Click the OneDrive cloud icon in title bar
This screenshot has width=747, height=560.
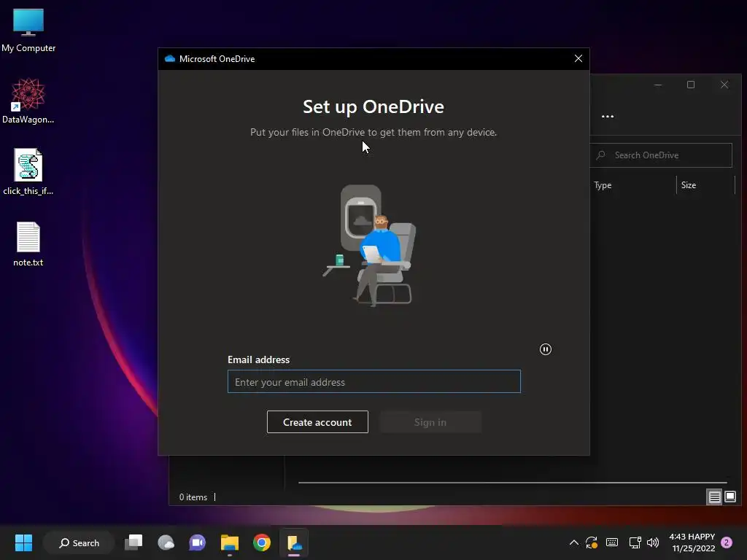(169, 58)
